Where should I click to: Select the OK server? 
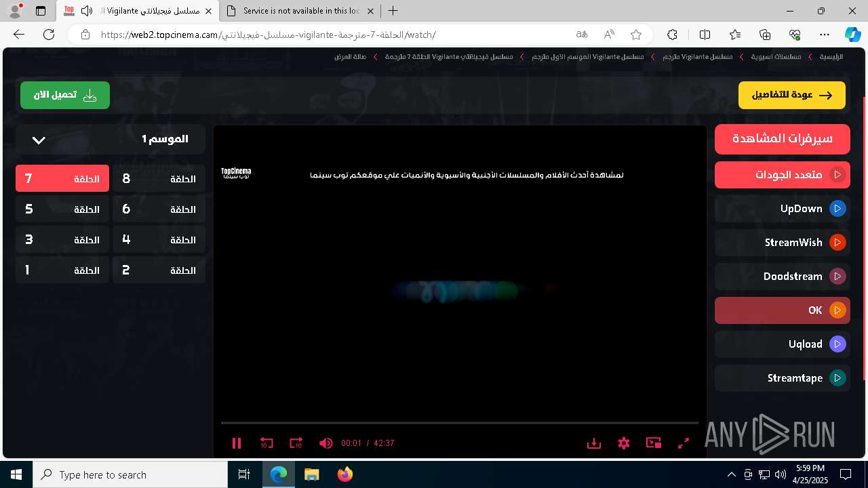[x=783, y=310]
